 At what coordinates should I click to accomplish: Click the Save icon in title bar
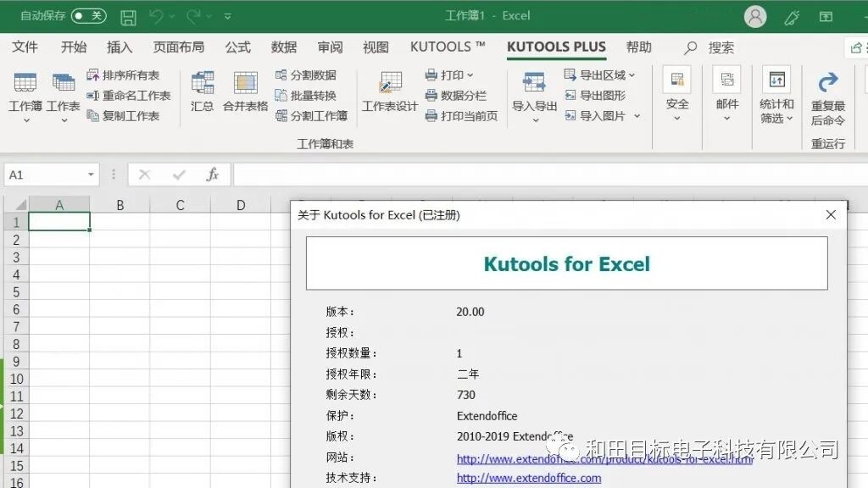point(129,17)
